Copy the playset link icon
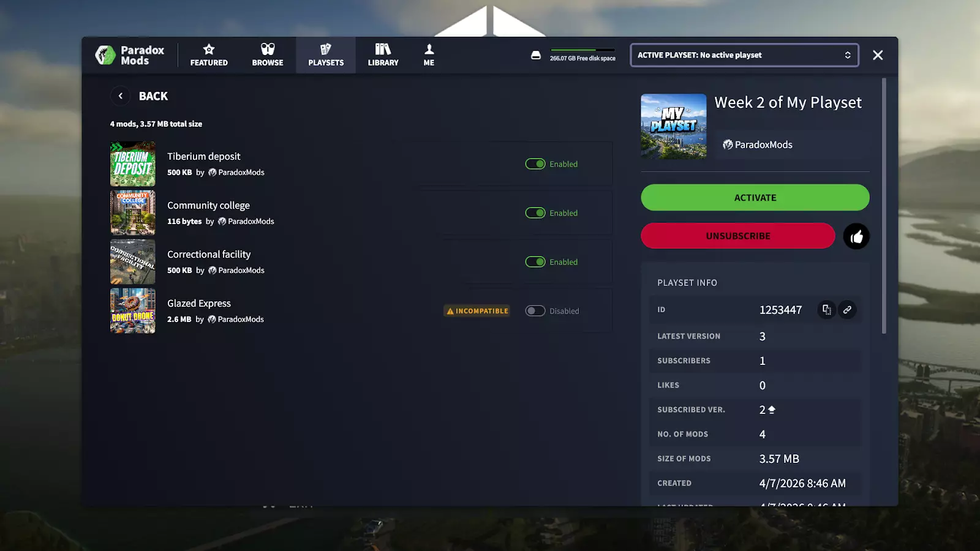The image size is (980, 551). click(x=847, y=310)
